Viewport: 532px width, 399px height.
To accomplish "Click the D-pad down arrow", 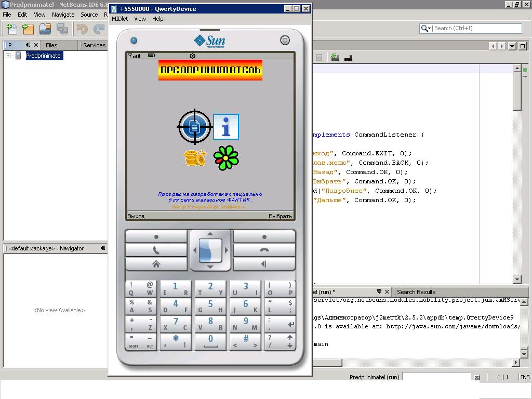I will tap(210, 267).
